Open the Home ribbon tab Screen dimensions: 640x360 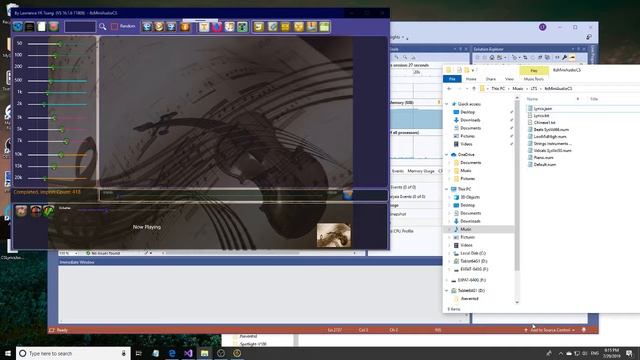[x=471, y=79]
